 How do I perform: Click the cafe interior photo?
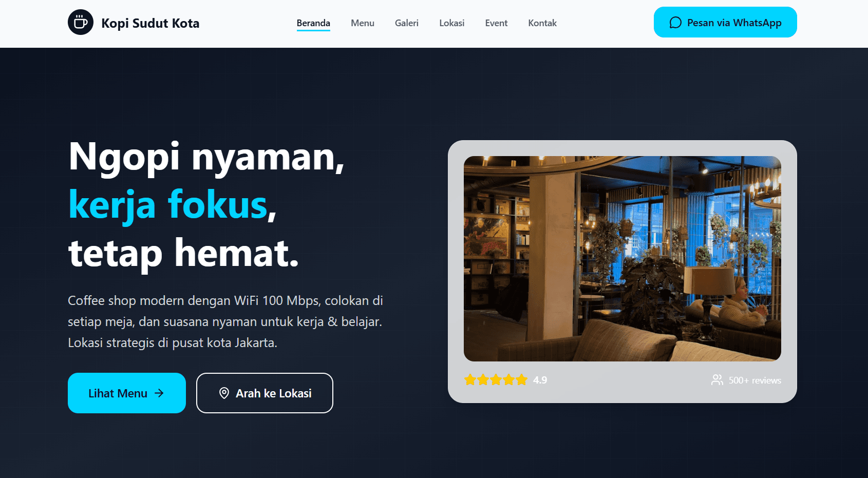click(x=622, y=259)
